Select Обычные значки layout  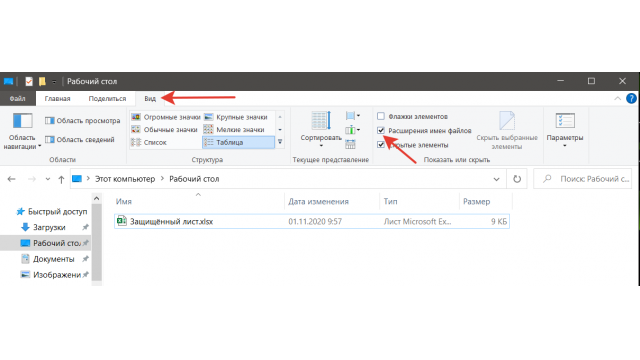pyautogui.click(x=164, y=130)
